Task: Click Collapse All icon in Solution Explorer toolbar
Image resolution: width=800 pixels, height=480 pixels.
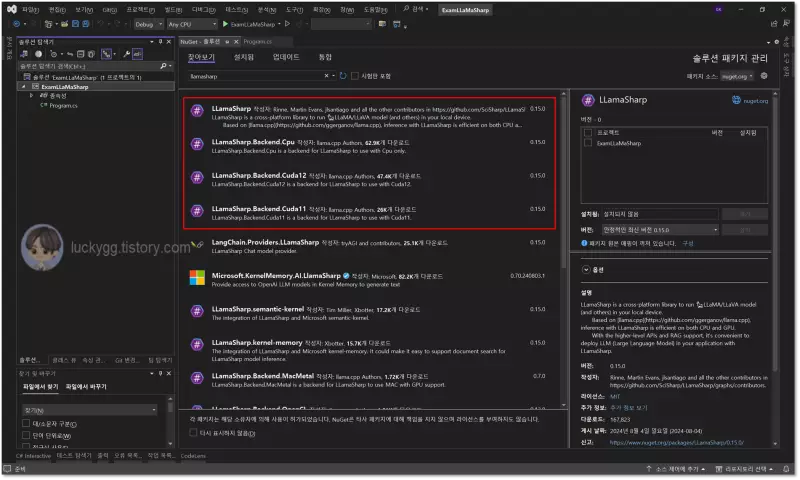Action: click(x=80, y=54)
